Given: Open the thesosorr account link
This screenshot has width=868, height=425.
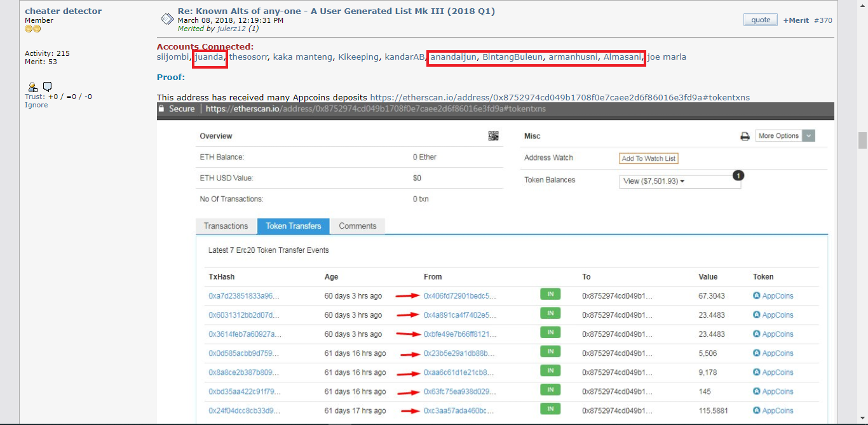Looking at the screenshot, I should pyautogui.click(x=248, y=57).
